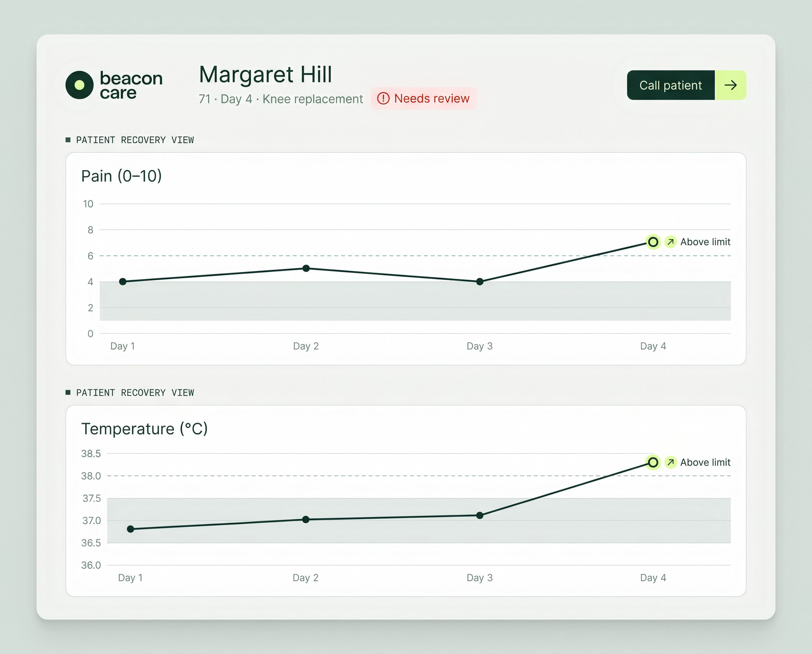This screenshot has width=812, height=654.
Task: Click the 'Day 4' axis label in Pain chart
Action: pyautogui.click(x=653, y=346)
